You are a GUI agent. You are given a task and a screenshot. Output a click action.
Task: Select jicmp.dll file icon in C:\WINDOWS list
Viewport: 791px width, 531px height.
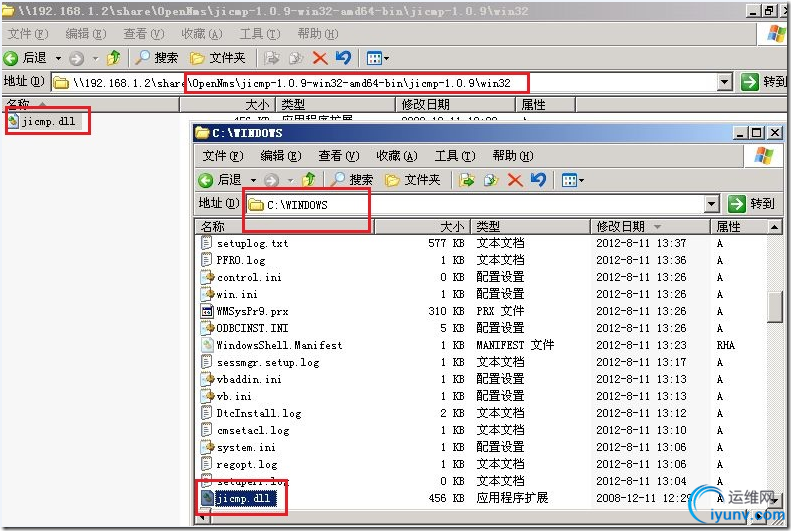click(x=207, y=498)
